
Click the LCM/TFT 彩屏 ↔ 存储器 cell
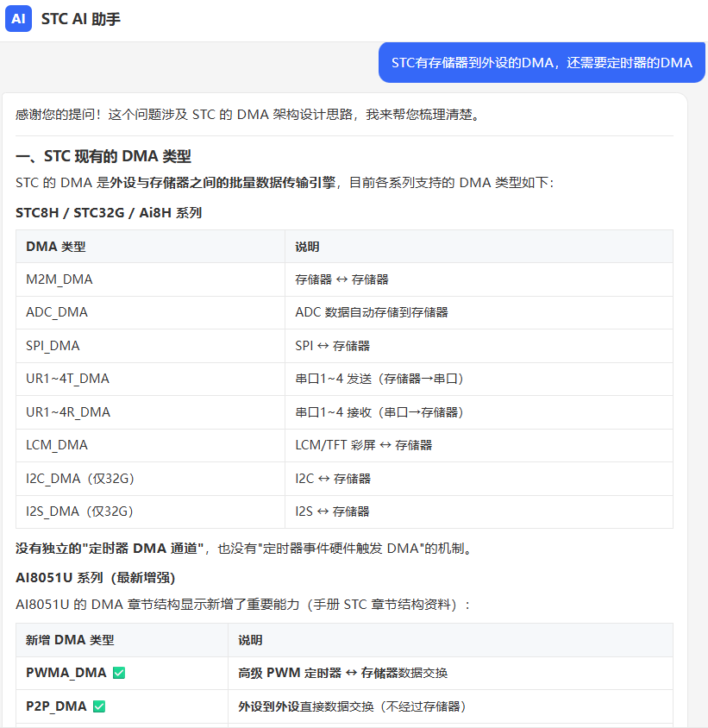pyautogui.click(x=479, y=445)
